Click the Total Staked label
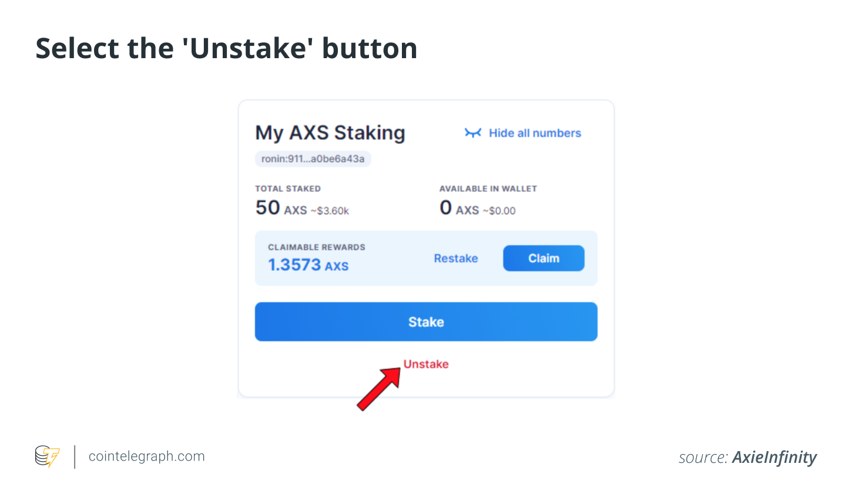This screenshot has height=504, width=852. (x=288, y=189)
